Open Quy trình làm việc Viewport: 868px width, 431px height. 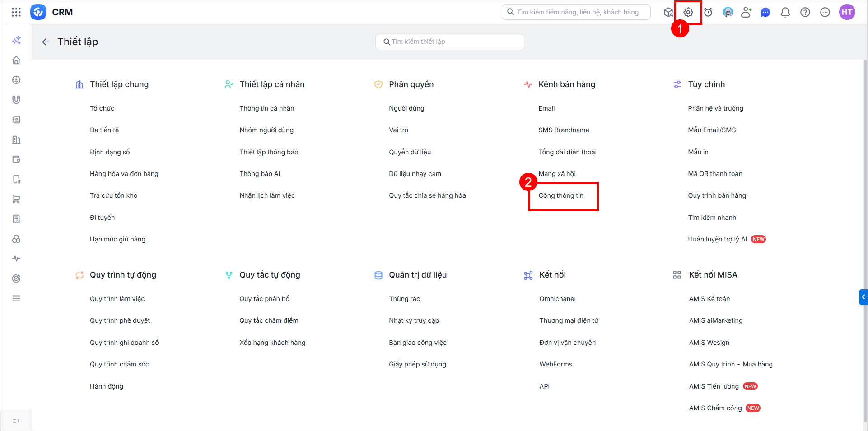click(117, 299)
